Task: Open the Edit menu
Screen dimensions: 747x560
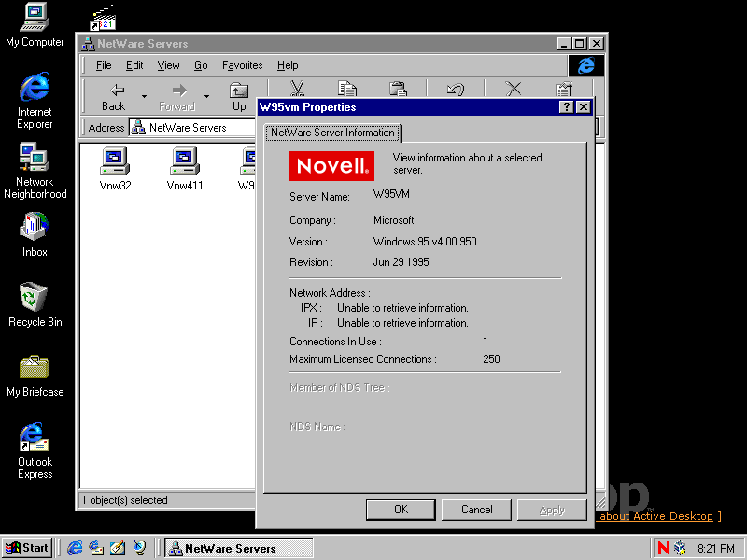Action: (134, 65)
